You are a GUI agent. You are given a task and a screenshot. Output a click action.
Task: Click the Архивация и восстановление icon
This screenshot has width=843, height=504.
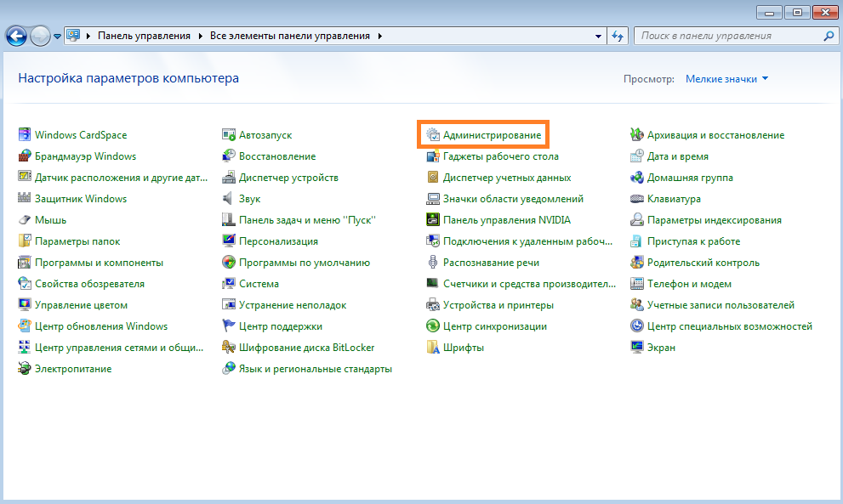pyautogui.click(x=637, y=134)
